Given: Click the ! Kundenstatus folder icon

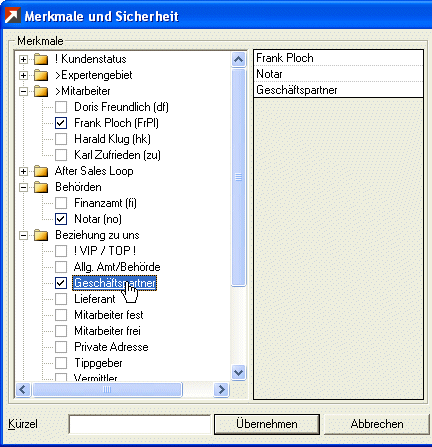Looking at the screenshot, I should click(41, 59).
